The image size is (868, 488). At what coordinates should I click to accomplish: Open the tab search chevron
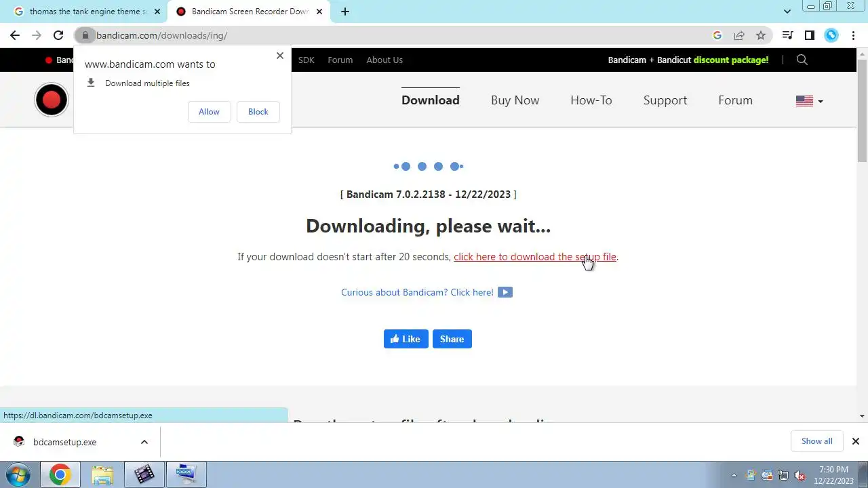coord(787,12)
